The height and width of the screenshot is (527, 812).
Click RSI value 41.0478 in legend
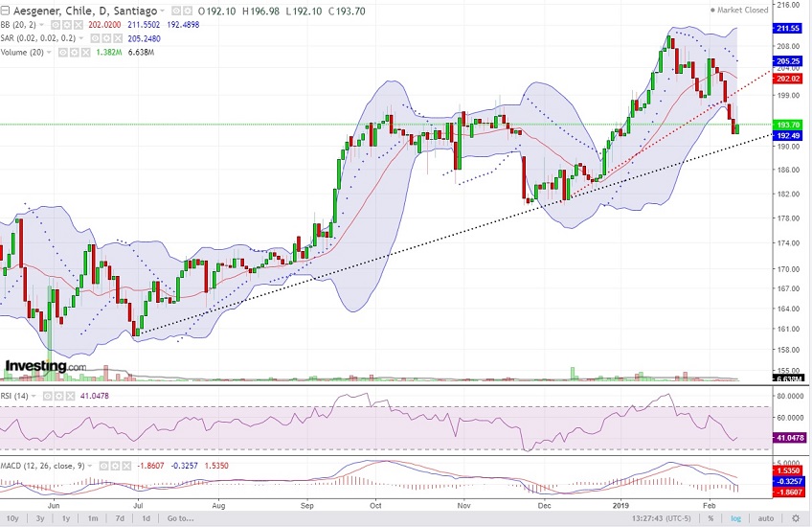(95, 396)
